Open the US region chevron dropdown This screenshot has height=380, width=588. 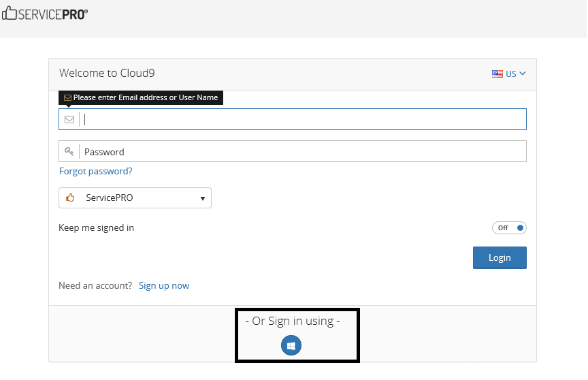(523, 74)
